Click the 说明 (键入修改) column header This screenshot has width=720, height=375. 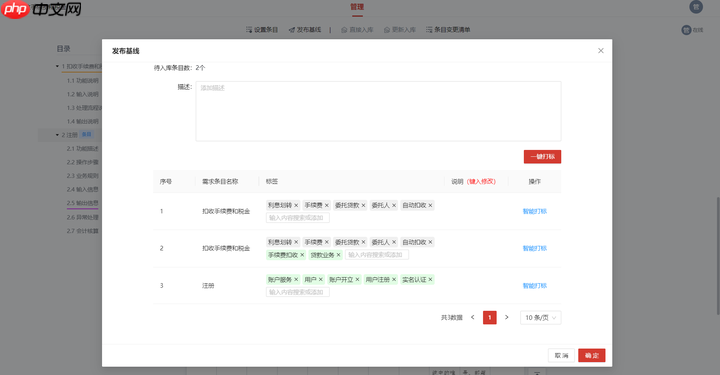(473, 182)
